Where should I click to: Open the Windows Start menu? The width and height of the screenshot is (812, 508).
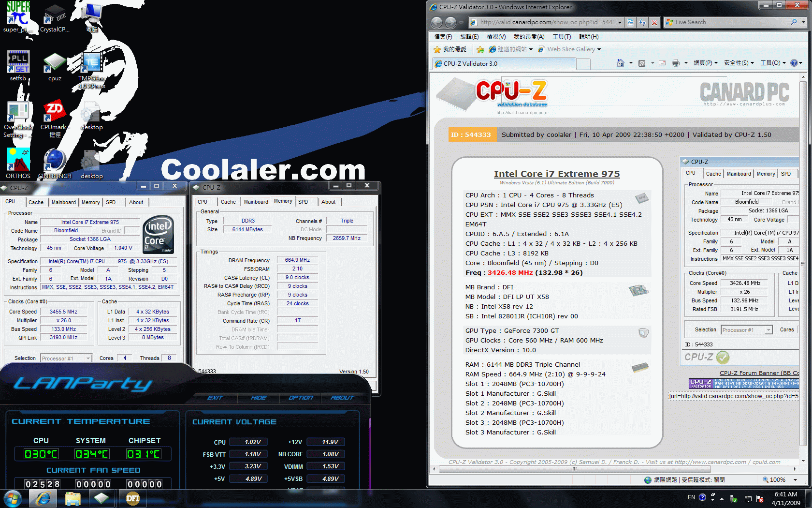[13, 498]
